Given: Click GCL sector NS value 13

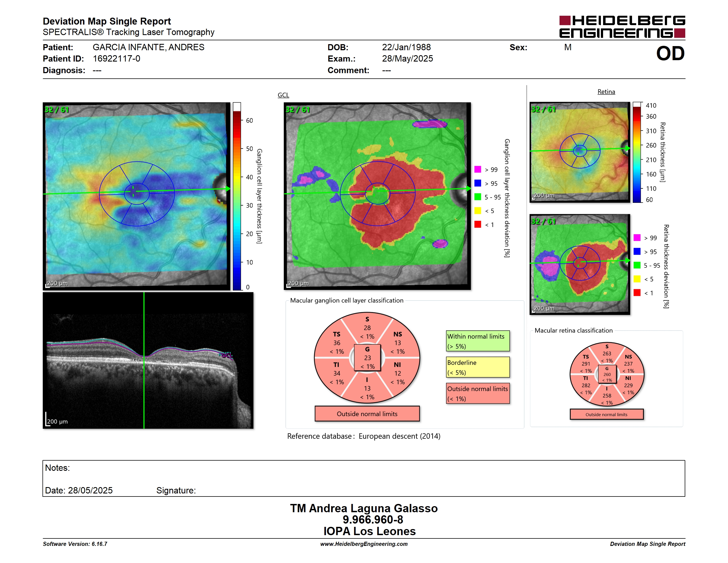Looking at the screenshot, I should coord(397,343).
